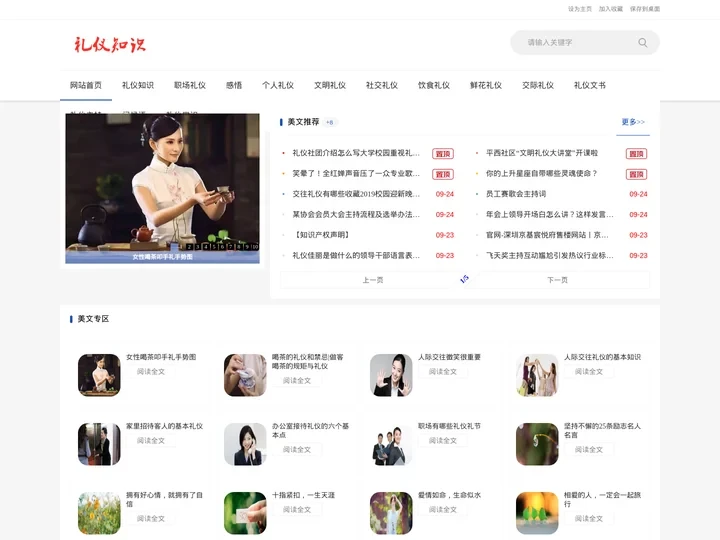Viewport: 720px width, 540px height.
Task: Open the 交际礼仪 navigation item
Action: [538, 85]
